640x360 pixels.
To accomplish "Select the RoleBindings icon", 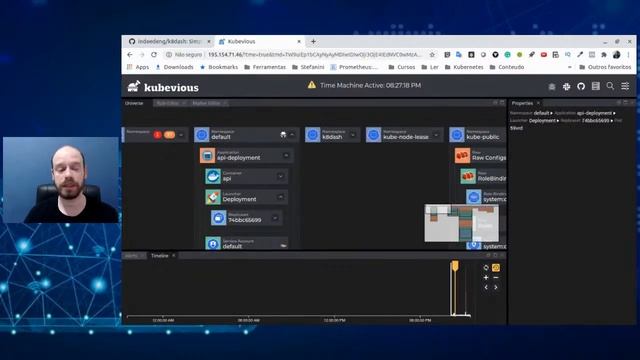I will (x=468, y=176).
